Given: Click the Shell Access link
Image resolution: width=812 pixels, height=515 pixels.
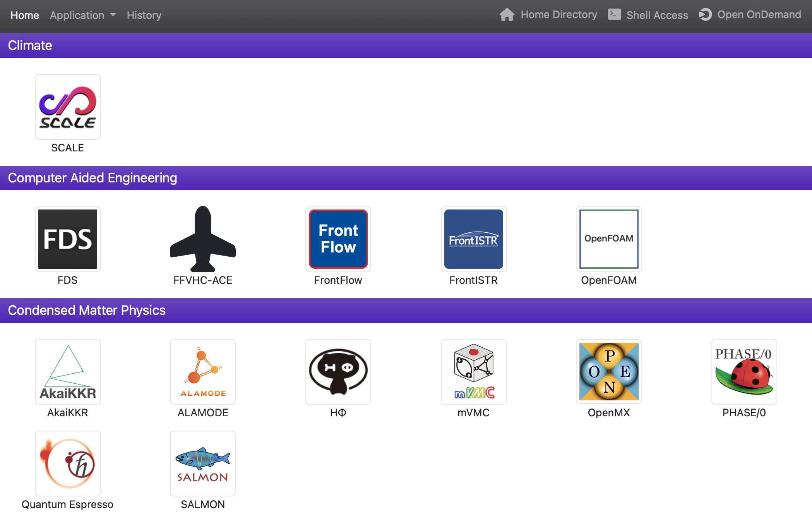Looking at the screenshot, I should pyautogui.click(x=648, y=15).
